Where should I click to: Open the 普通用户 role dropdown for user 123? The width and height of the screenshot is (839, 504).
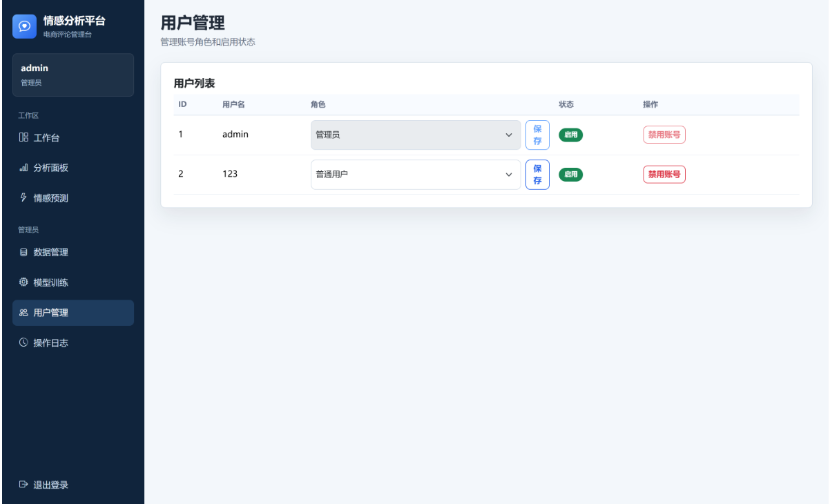tap(416, 175)
